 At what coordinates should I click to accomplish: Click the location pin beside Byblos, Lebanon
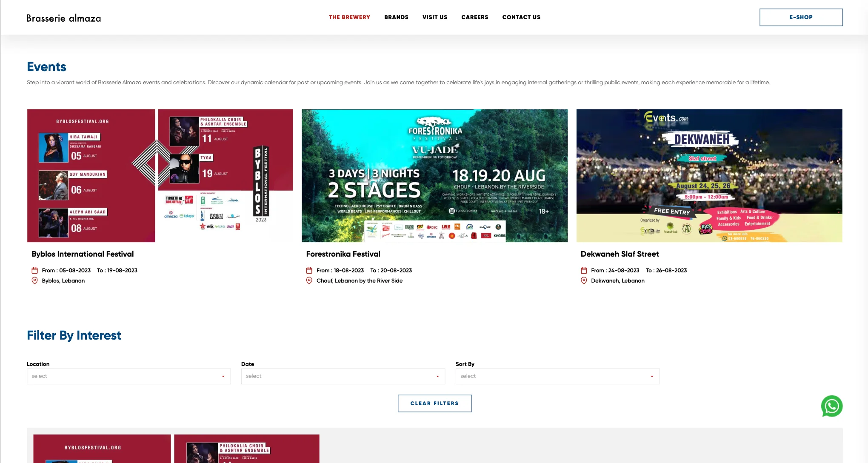[x=35, y=281]
